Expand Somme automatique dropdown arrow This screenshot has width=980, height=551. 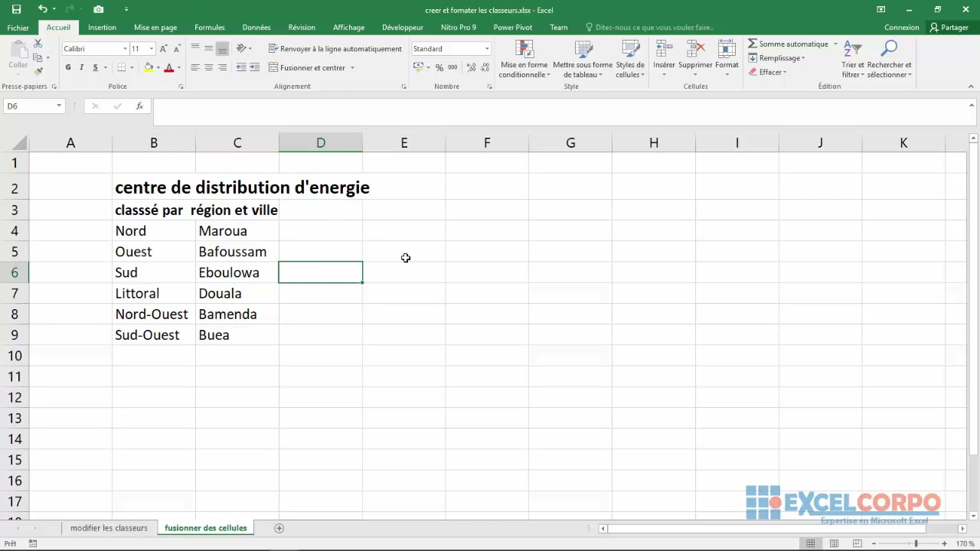pyautogui.click(x=835, y=44)
